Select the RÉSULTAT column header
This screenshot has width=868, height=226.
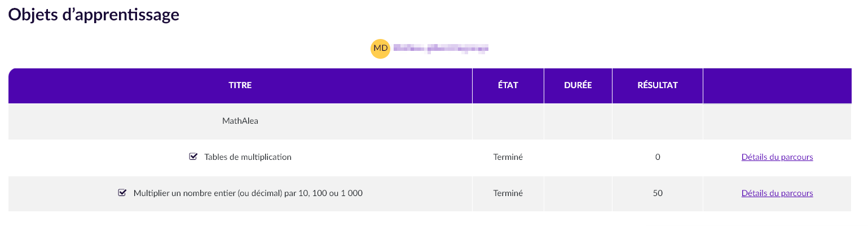(658, 86)
